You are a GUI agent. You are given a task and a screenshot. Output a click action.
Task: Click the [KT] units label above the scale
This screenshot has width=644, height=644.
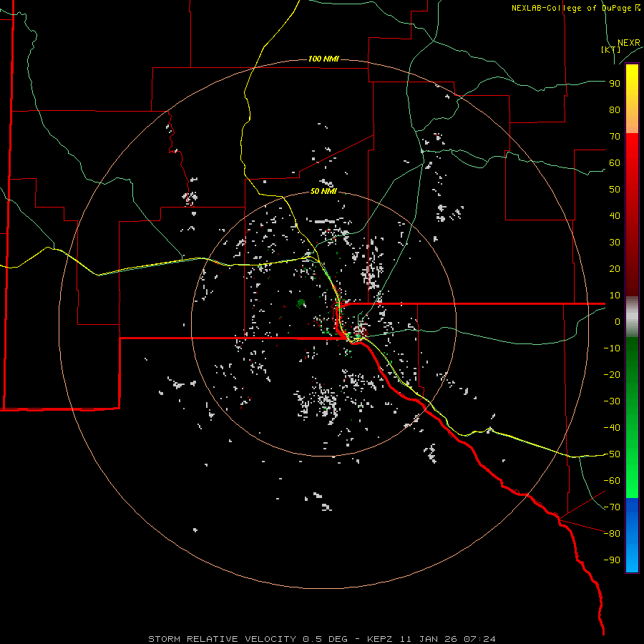click(610, 49)
